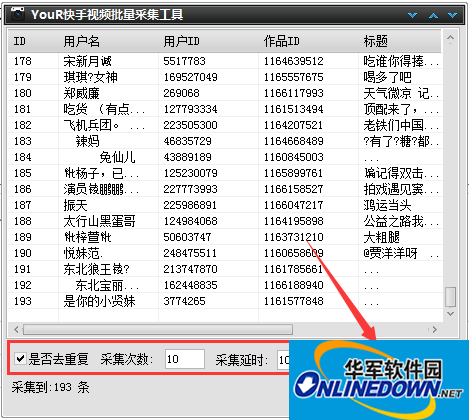Click the vertical scrollbar thumb
The image size is (469, 420).
tap(450, 297)
